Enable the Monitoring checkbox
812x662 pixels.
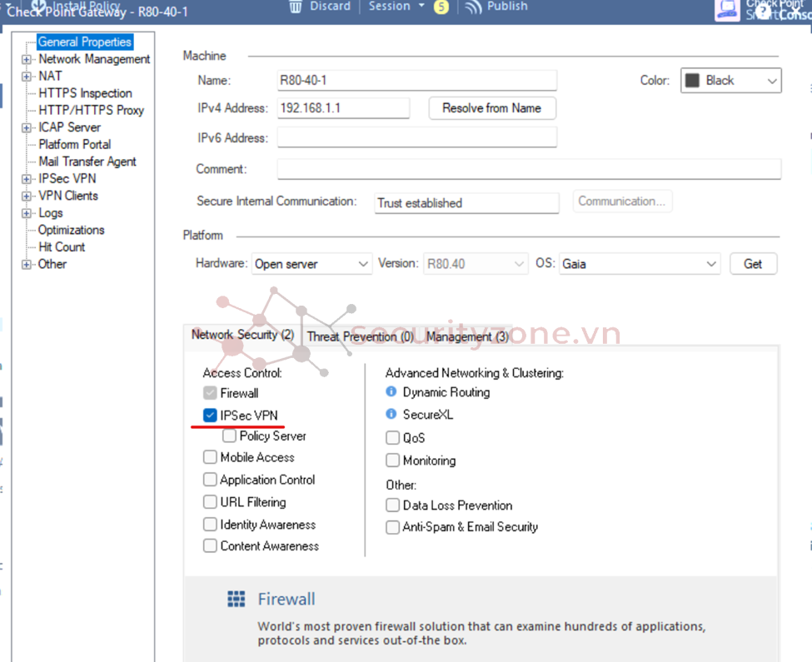(392, 460)
